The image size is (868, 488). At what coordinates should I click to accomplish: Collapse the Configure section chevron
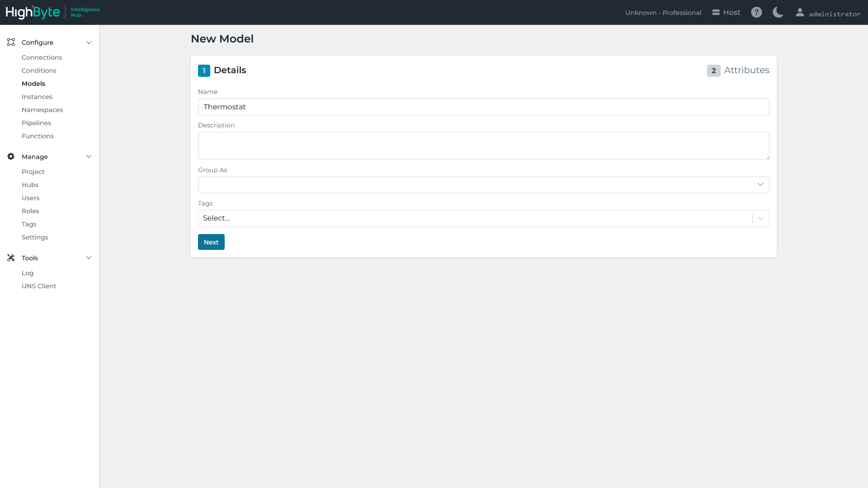tap(89, 42)
